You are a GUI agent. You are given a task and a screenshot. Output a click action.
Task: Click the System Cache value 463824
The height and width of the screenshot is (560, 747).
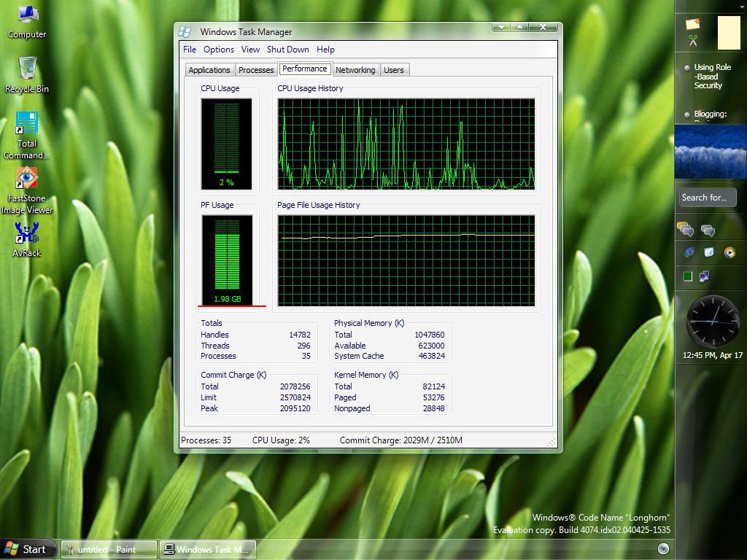pyautogui.click(x=432, y=356)
